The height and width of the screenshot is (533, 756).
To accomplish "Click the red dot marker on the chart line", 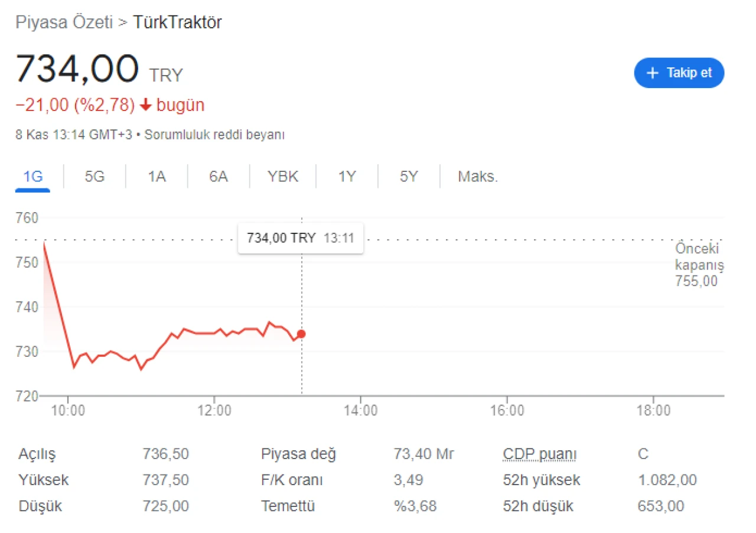I will [x=301, y=334].
